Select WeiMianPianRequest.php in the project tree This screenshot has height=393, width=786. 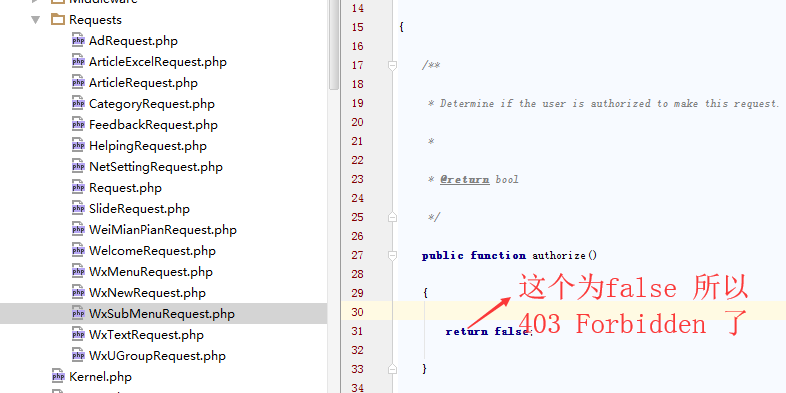tap(162, 230)
